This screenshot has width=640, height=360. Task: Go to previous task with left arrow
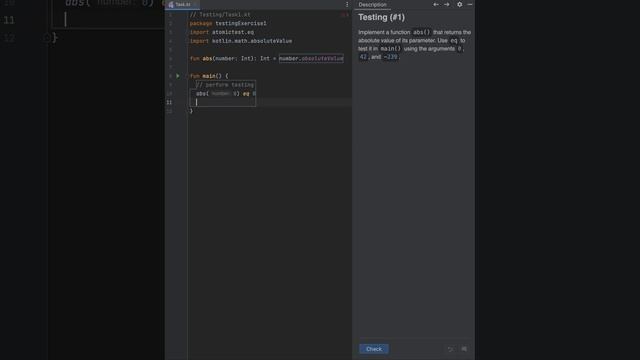coord(436,4)
